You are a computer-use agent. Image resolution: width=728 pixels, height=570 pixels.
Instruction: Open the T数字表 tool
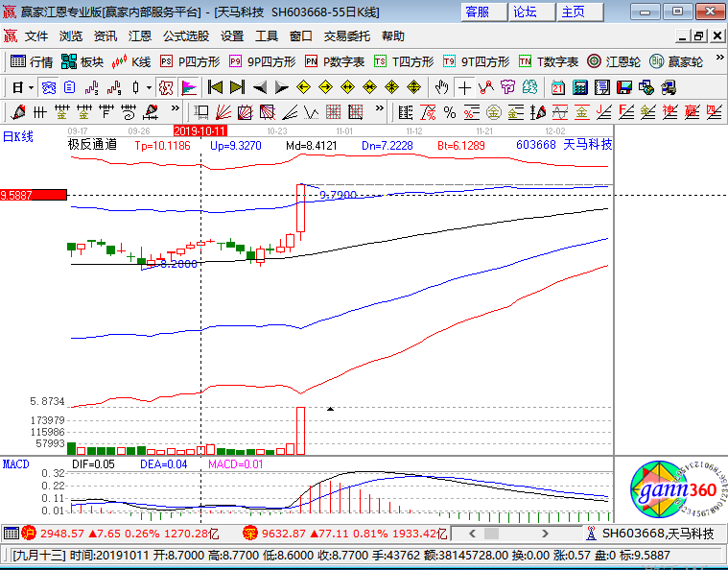tap(549, 61)
